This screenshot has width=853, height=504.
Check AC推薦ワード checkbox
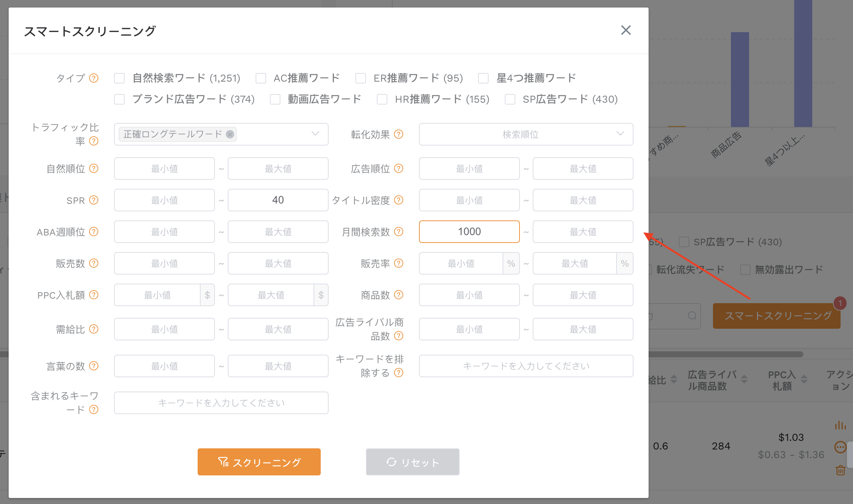[261, 78]
